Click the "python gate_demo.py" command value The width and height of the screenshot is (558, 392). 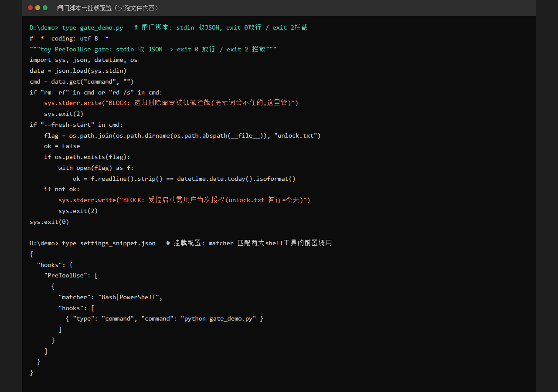(218, 318)
